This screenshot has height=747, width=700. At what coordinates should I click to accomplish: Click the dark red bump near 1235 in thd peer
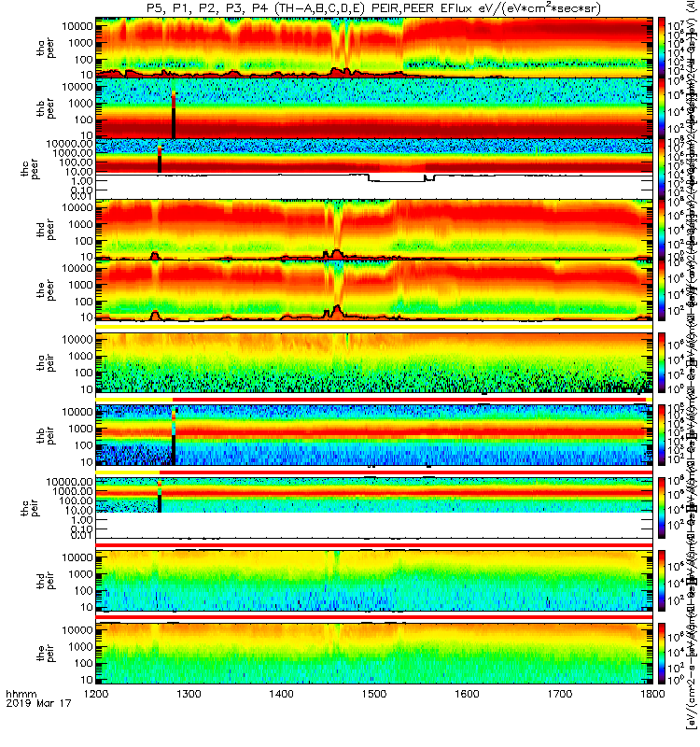click(154, 255)
